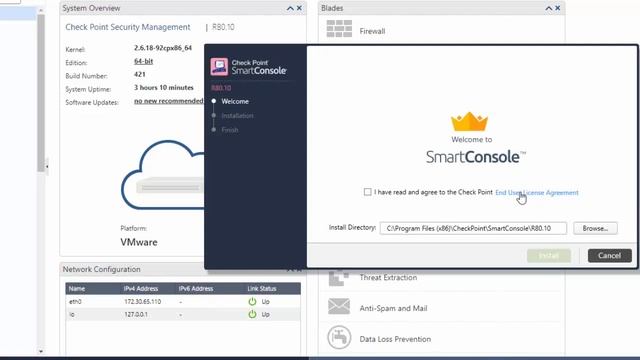Close the Blades panel
This screenshot has height=360, width=640.
click(558, 8)
